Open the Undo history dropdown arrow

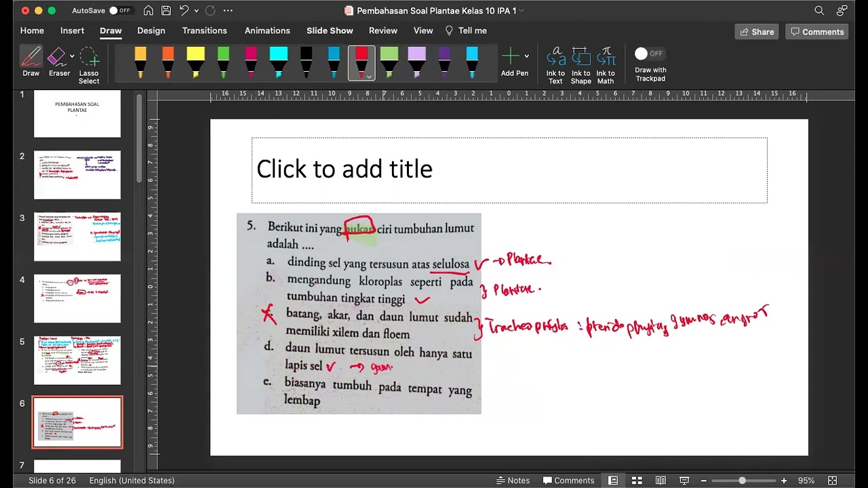pyautogui.click(x=197, y=11)
